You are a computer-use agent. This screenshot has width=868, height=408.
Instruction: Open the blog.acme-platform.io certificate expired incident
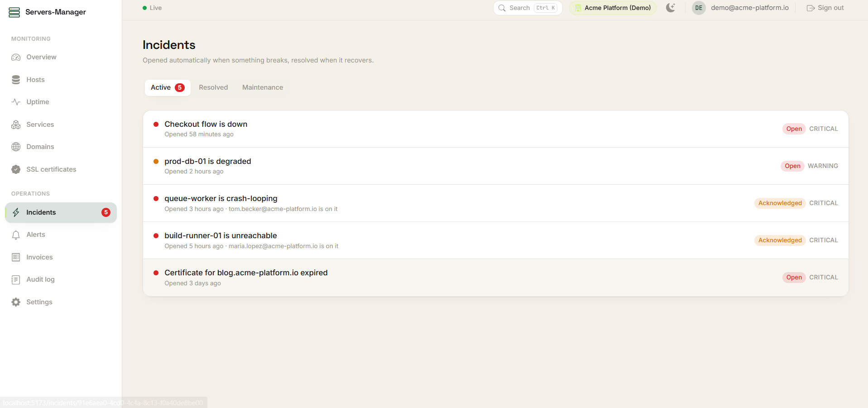pyautogui.click(x=496, y=278)
